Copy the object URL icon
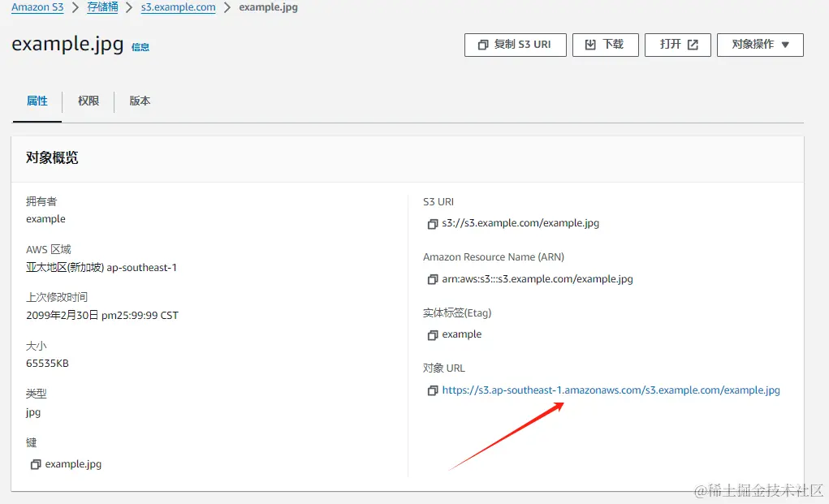The width and height of the screenshot is (829, 504). click(x=433, y=390)
